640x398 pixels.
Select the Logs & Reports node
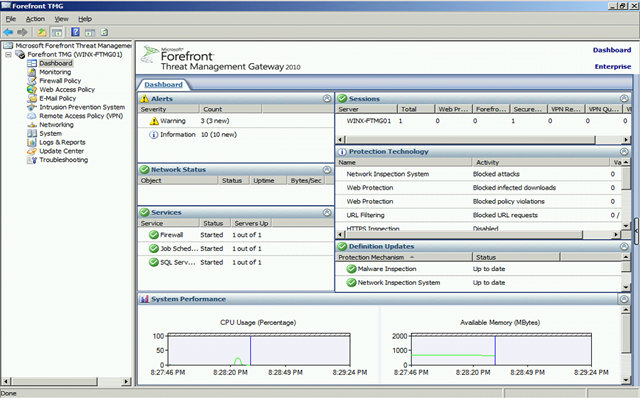pyautogui.click(x=62, y=142)
